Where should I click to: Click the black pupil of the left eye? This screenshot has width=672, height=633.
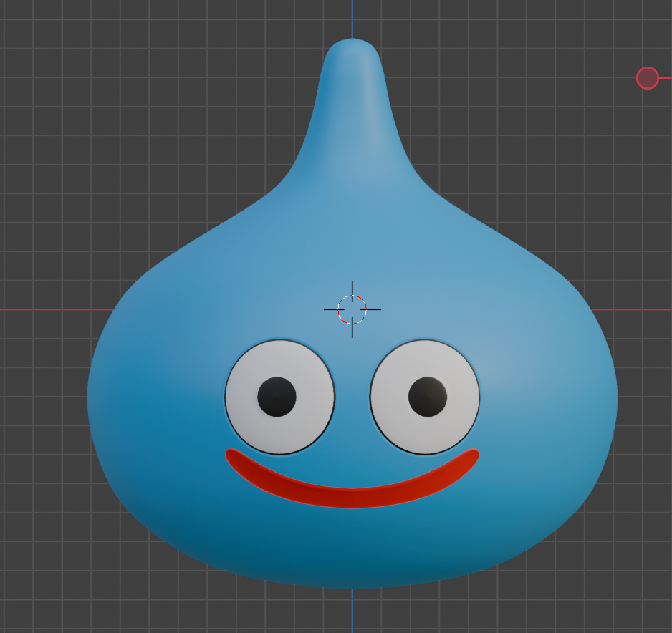[277, 397]
